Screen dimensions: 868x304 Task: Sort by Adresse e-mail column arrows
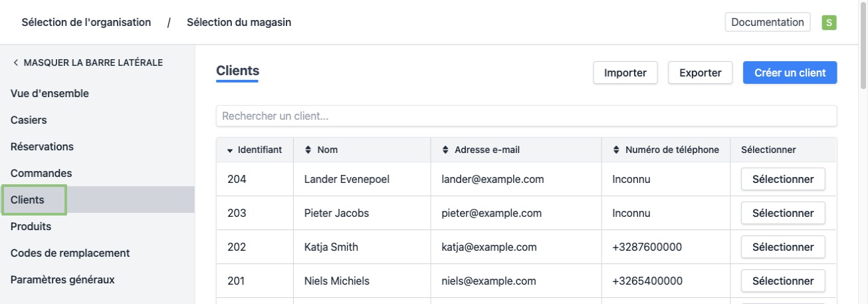coord(445,150)
